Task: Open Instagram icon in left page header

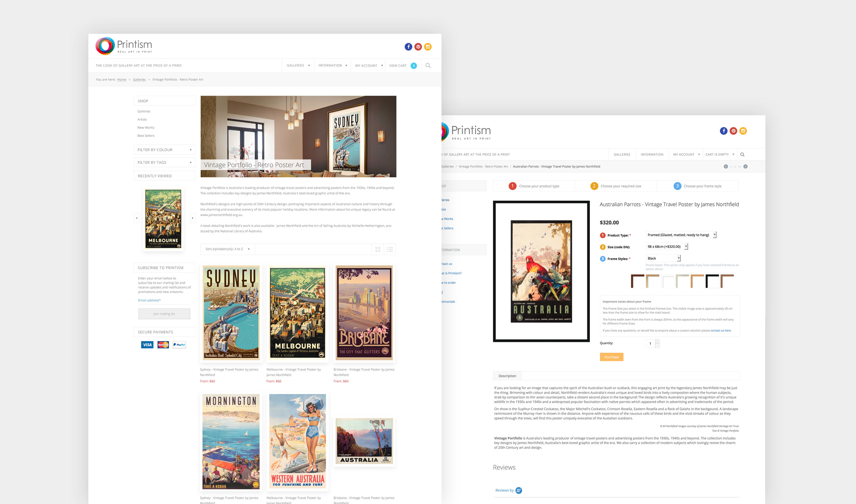Action: (428, 47)
